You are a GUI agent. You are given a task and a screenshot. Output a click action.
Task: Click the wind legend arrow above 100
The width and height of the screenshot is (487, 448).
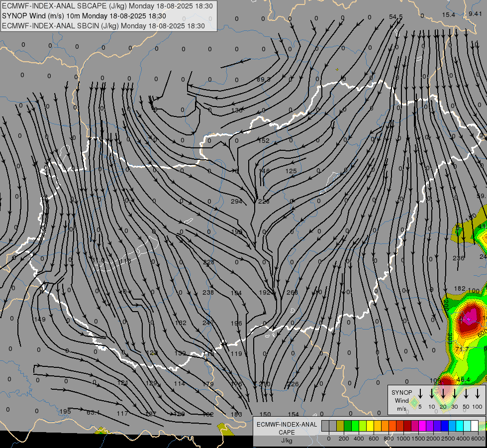[478, 394]
